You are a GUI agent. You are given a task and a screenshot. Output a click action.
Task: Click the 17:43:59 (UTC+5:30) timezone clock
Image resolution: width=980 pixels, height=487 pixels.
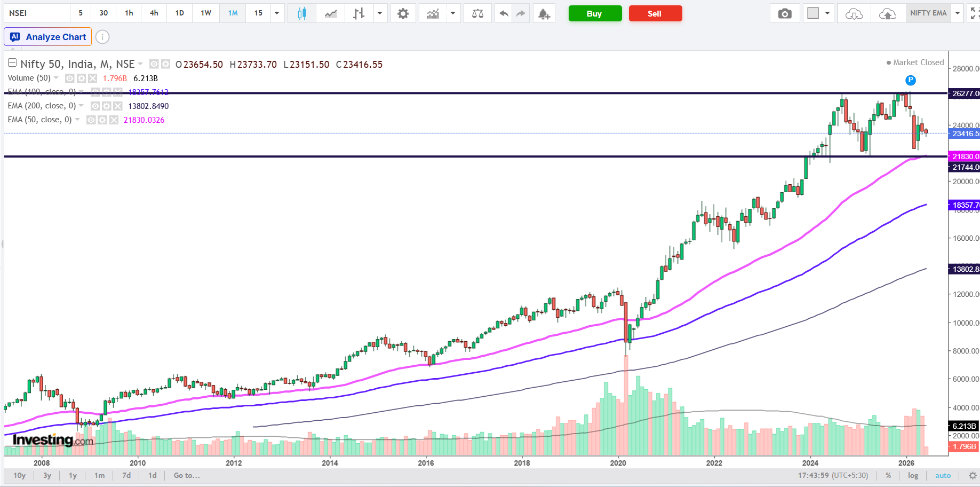pos(833,475)
